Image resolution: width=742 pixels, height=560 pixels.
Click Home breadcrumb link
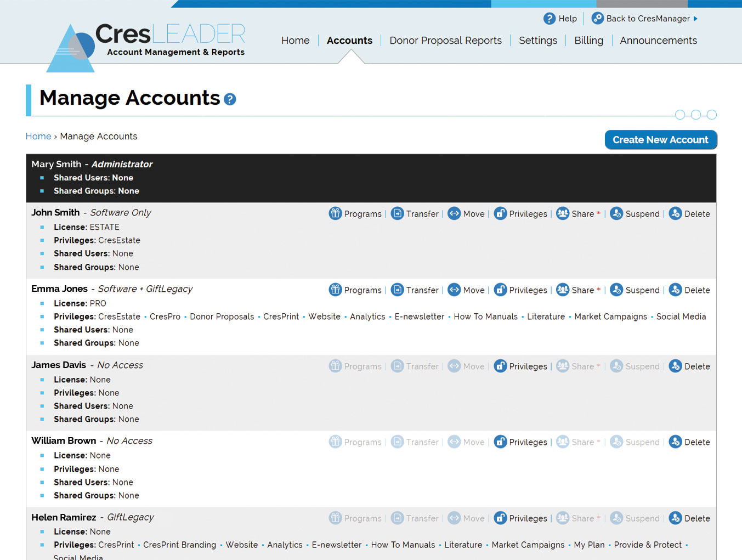click(38, 137)
